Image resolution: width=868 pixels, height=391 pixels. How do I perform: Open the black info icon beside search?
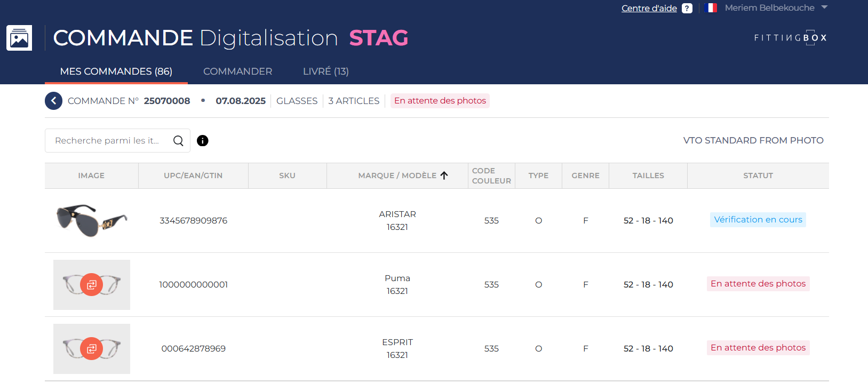pos(203,141)
